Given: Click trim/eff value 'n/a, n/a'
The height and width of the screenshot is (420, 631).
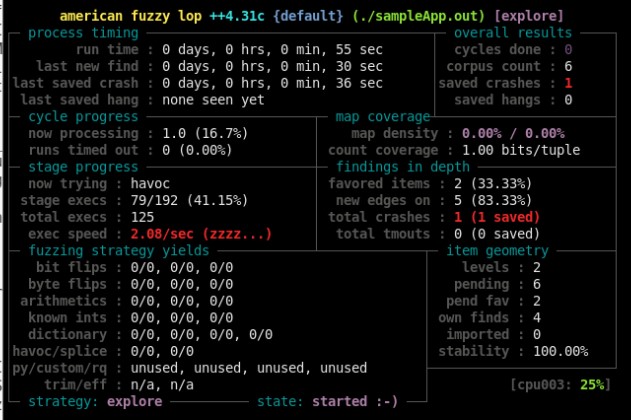Looking at the screenshot, I should point(162,385).
